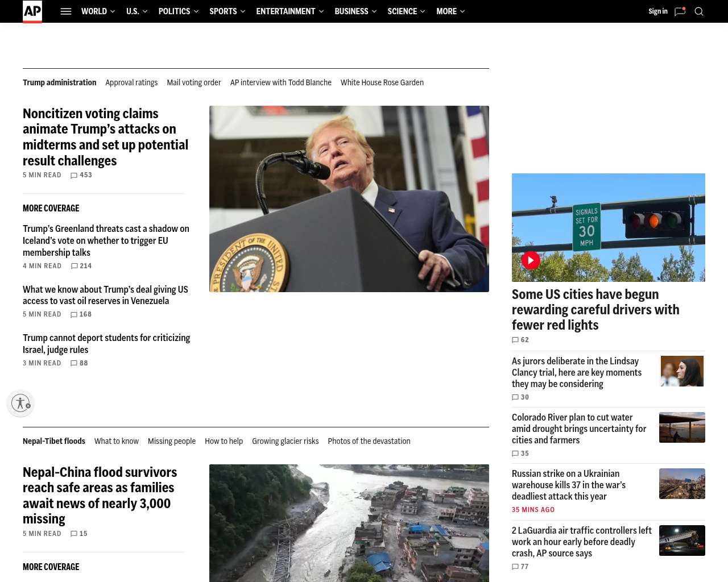Open Trump cannot deport students article
Image resolution: width=728 pixels, height=582 pixels.
pyautogui.click(x=106, y=344)
